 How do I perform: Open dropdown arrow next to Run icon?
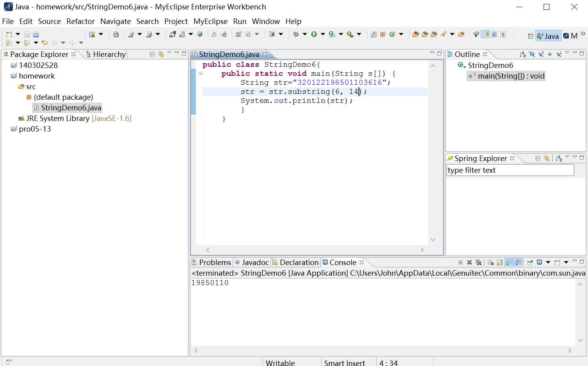point(323,34)
